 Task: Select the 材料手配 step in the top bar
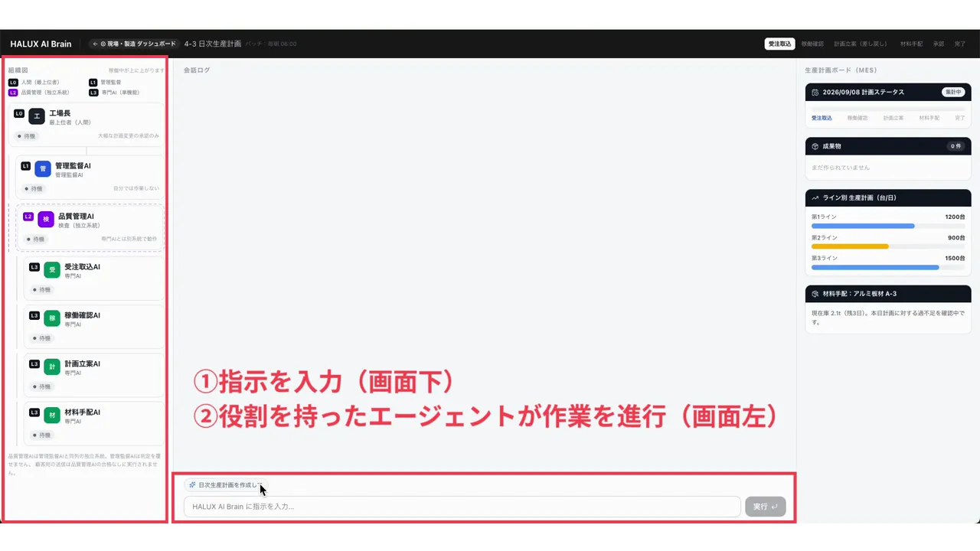coord(911,44)
